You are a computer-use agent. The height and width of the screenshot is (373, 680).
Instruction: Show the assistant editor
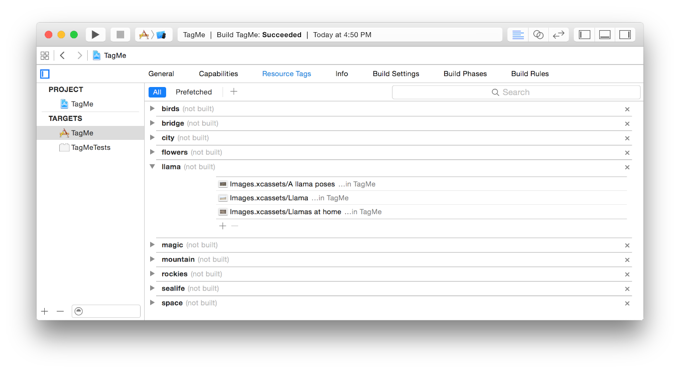(538, 35)
